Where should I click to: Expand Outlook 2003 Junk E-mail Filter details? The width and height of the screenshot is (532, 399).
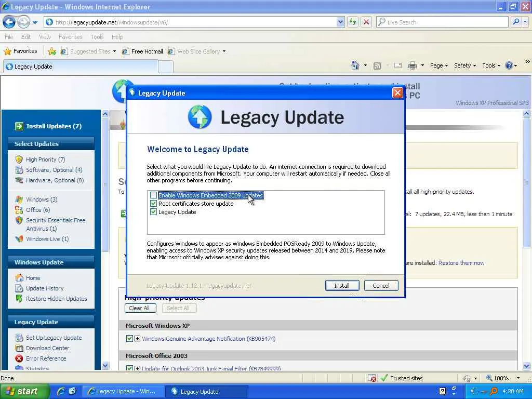point(137,368)
